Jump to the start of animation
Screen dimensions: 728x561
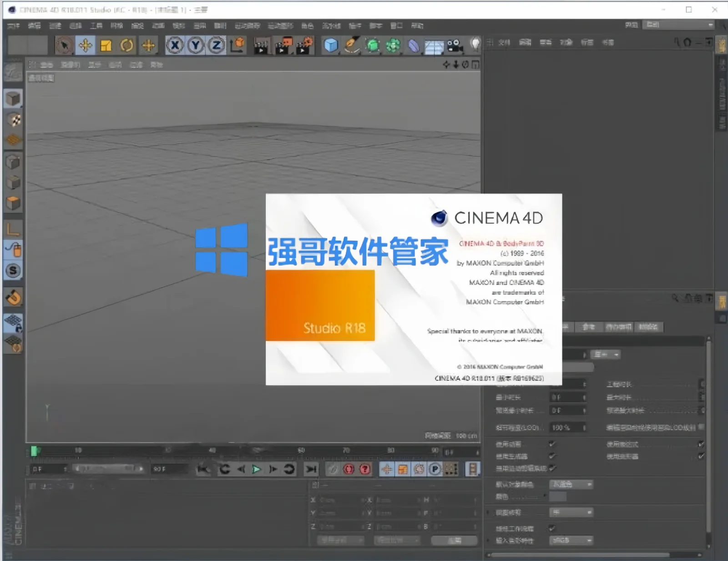click(x=203, y=469)
